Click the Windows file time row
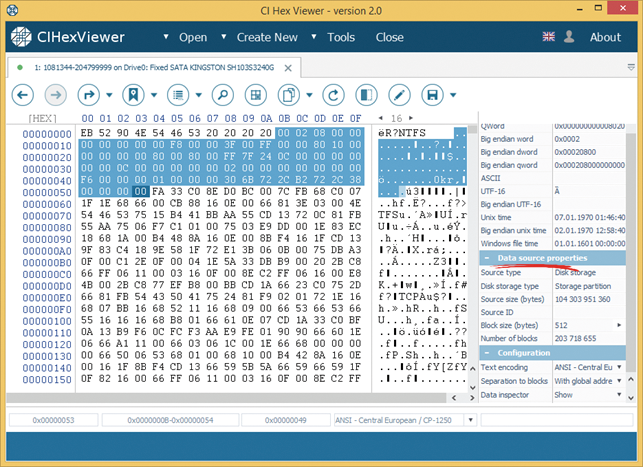 553,244
